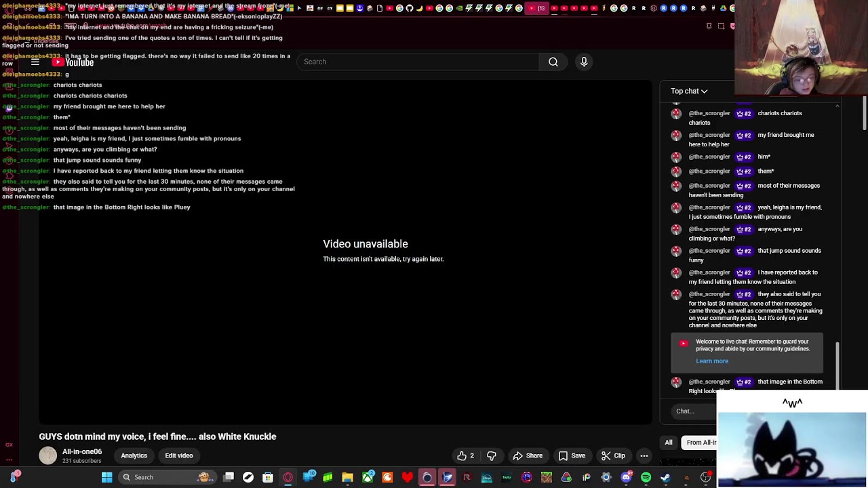Open Settings gear on taskbar
The image size is (868, 488).
click(x=606, y=477)
